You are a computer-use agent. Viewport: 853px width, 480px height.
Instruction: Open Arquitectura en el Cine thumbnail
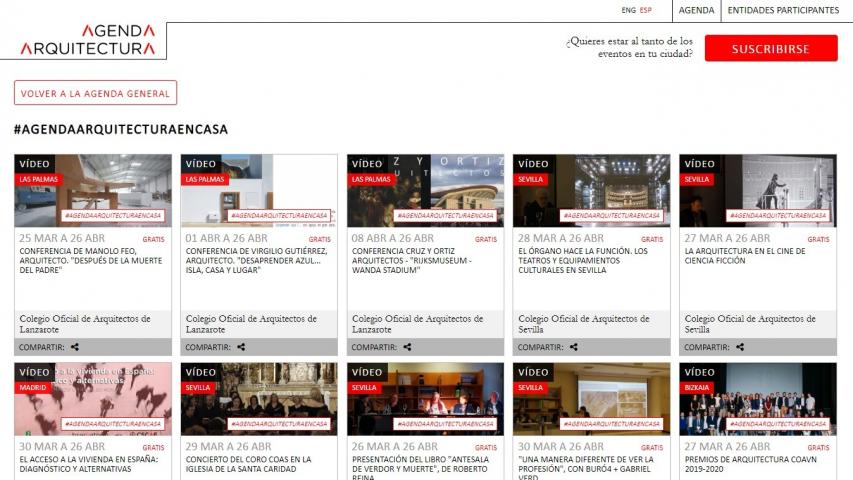[x=758, y=190]
